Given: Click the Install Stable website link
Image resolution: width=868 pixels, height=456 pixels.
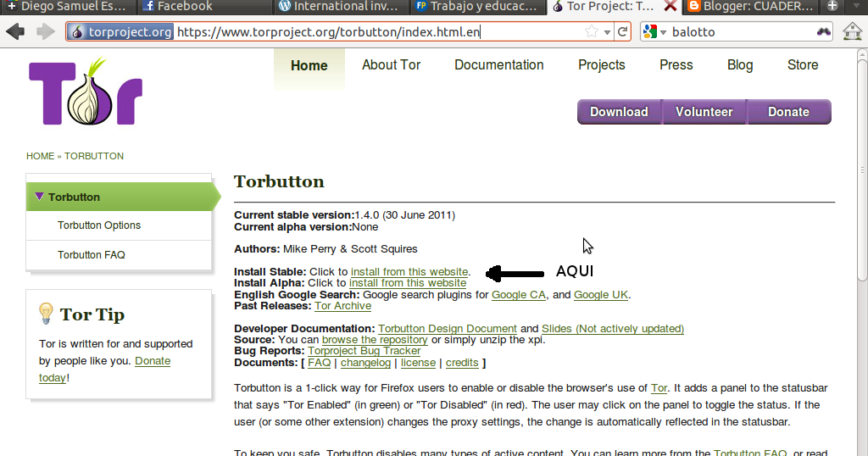Looking at the screenshot, I should coord(409,272).
